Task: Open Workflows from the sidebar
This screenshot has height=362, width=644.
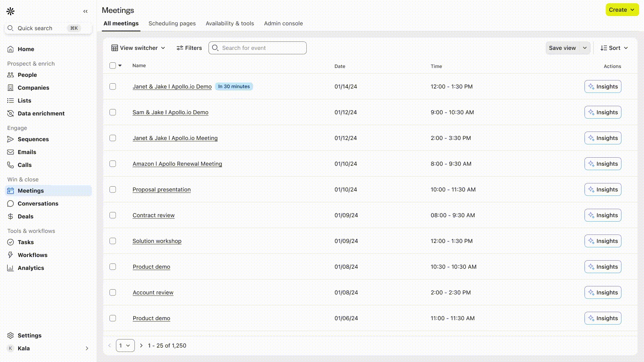Action: click(x=32, y=255)
